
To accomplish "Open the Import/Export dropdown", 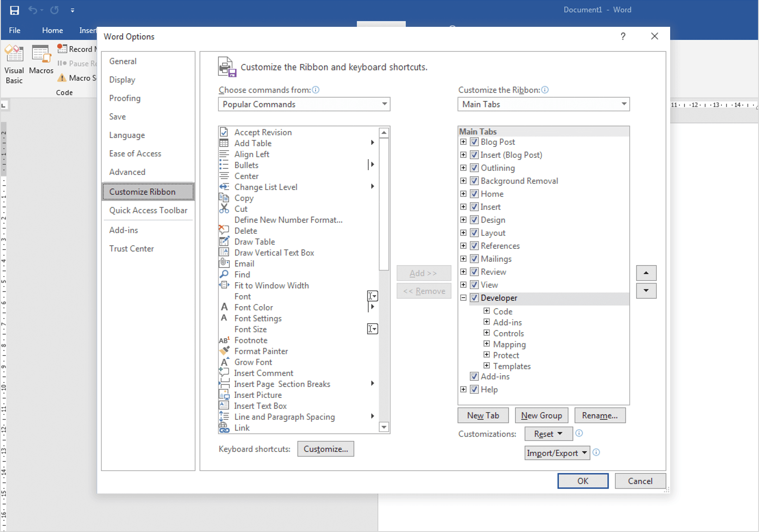I will pos(557,453).
